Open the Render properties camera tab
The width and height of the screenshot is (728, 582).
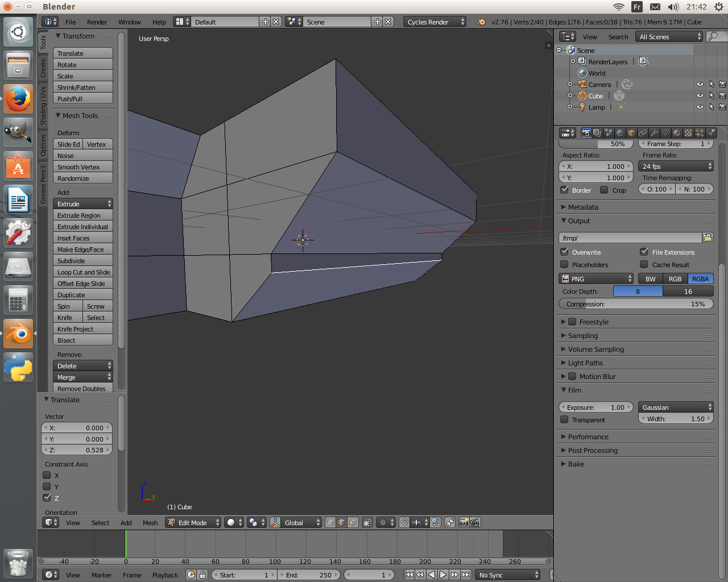586,133
